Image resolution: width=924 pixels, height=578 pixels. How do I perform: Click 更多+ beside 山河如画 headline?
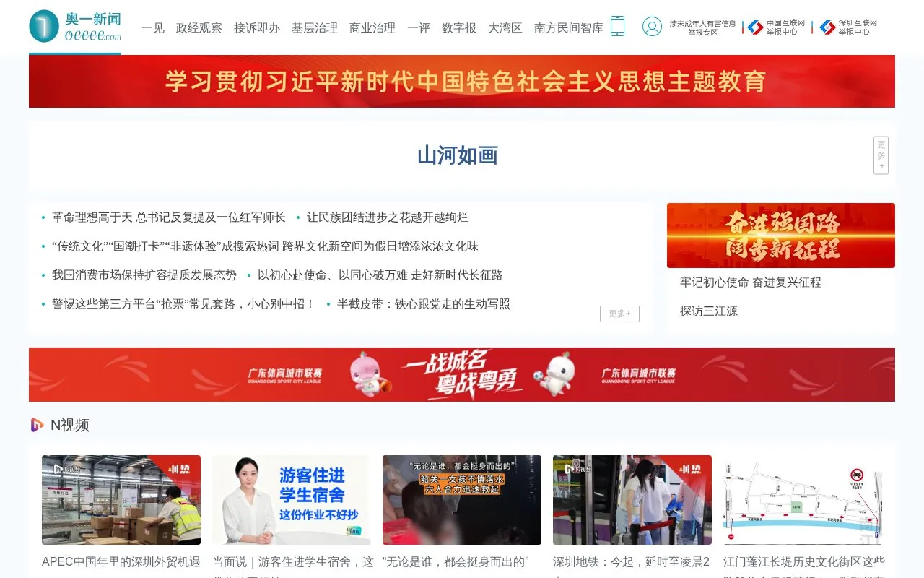881,155
